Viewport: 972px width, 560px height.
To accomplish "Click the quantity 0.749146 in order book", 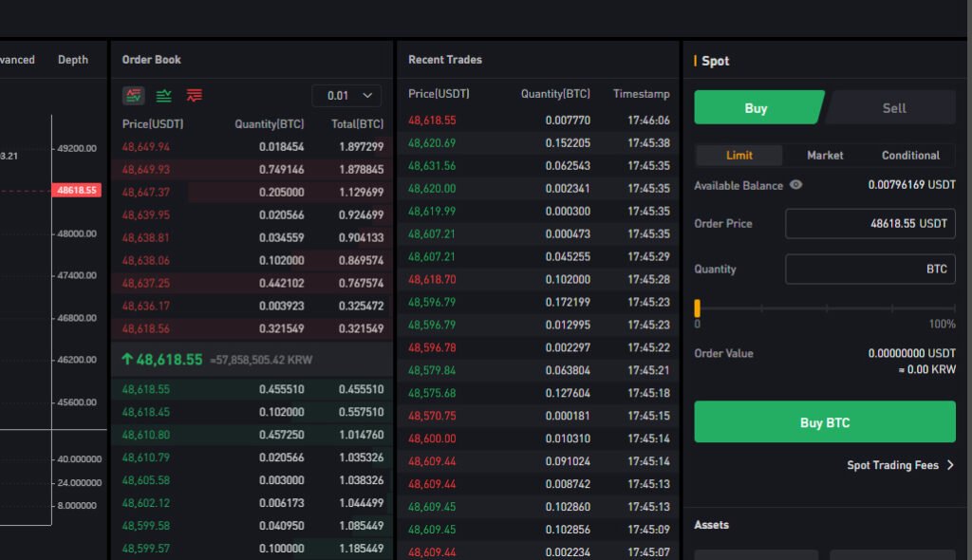I will coord(281,169).
